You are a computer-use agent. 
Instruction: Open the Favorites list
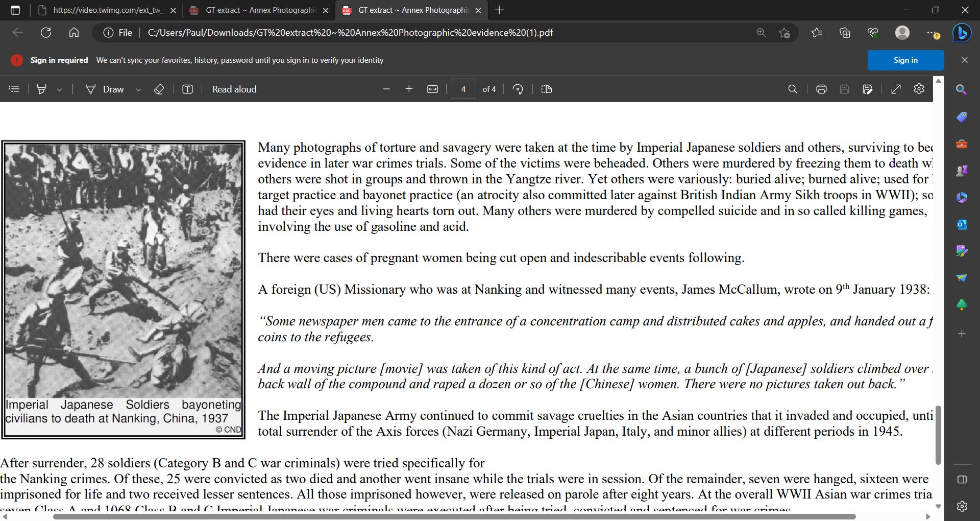pyautogui.click(x=817, y=33)
